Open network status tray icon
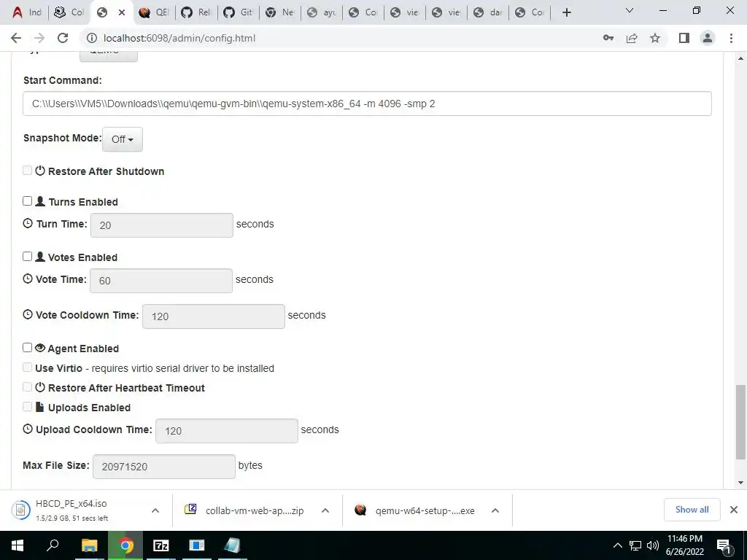The width and height of the screenshot is (747, 560). click(x=635, y=545)
